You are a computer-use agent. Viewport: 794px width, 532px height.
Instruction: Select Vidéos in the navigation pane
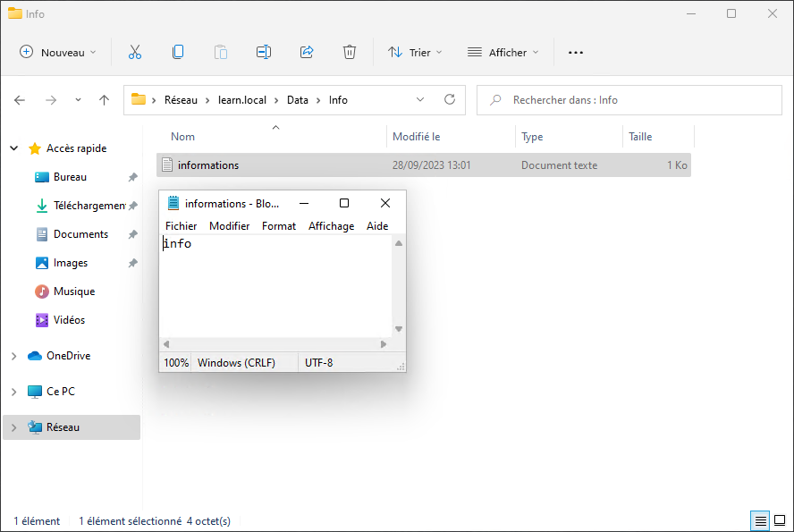[69, 320]
